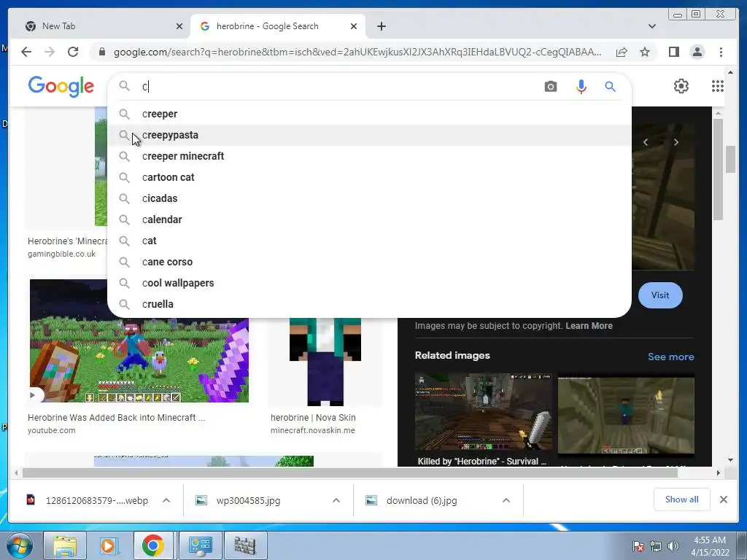Open 'Herobrine Was Added Back into Minecraft' thumbnail
747x560 pixels.
(x=139, y=341)
